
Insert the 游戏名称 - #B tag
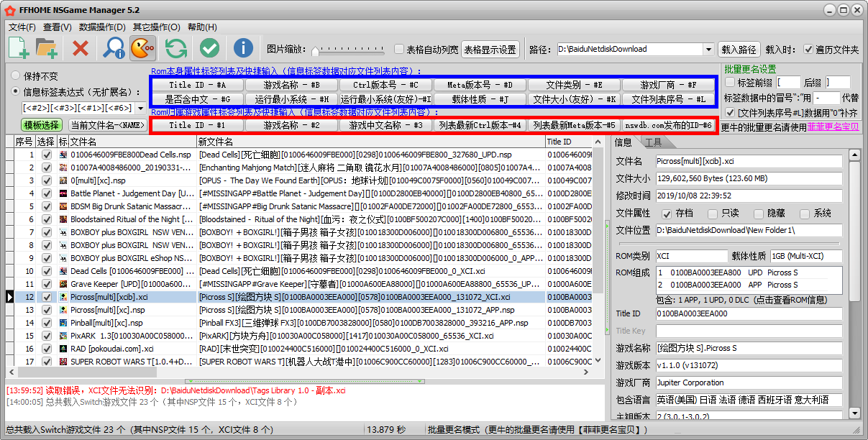[291, 85]
